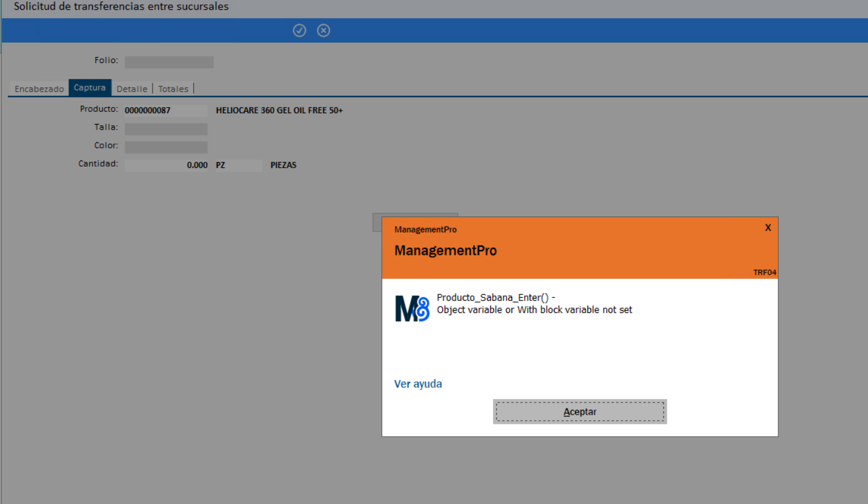Click into the Talla field
Image resolution: width=868 pixels, height=504 pixels.
click(x=166, y=129)
